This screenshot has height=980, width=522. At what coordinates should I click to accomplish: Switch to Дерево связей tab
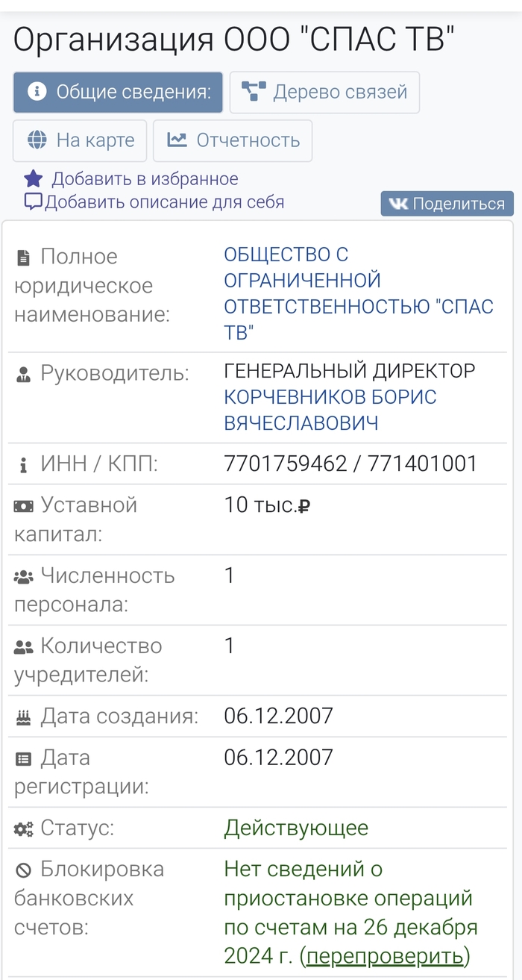[x=324, y=93]
